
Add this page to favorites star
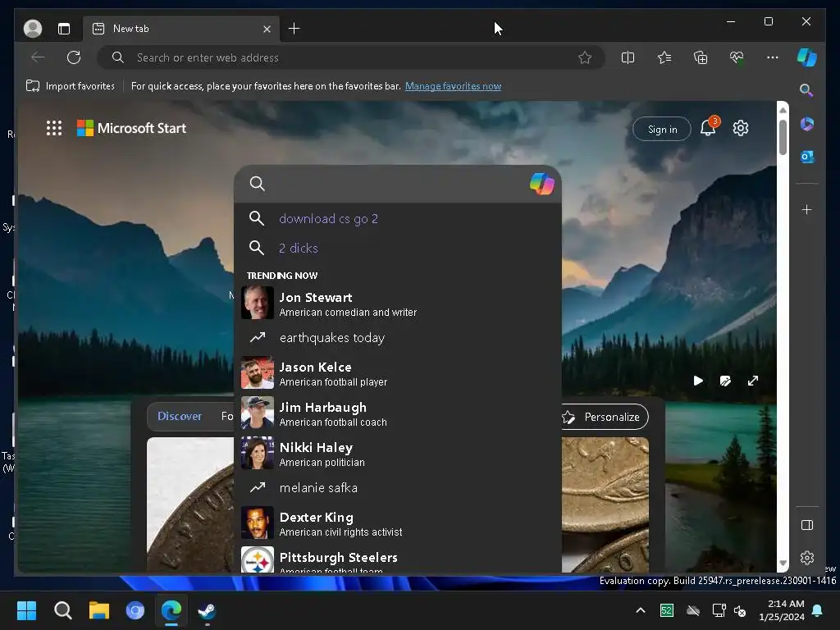(x=584, y=57)
